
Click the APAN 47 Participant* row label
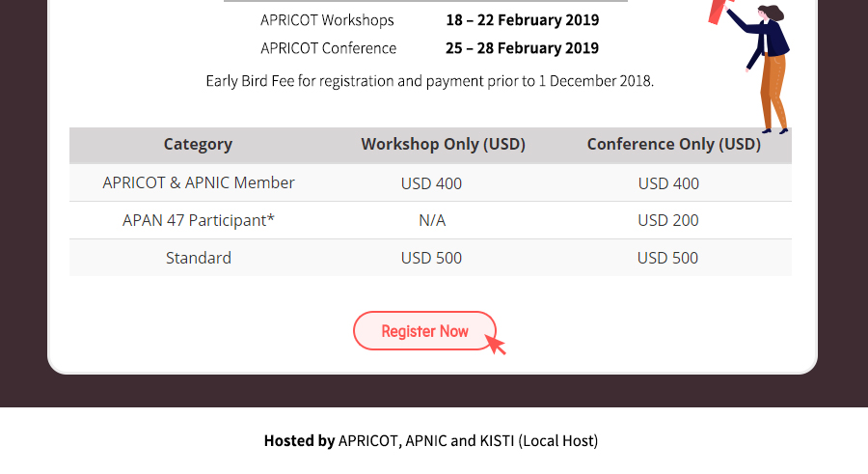pos(198,220)
